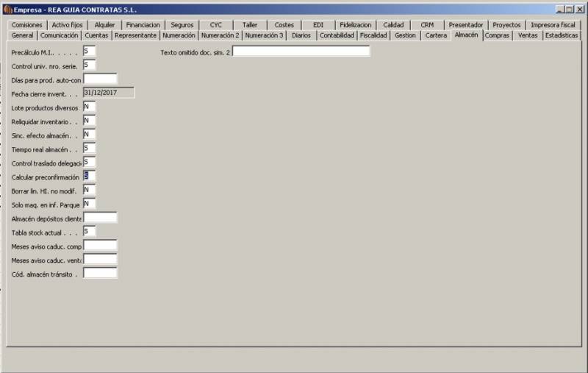Focus the Precálculo M.I. field
The image size is (588, 373).
click(89, 51)
